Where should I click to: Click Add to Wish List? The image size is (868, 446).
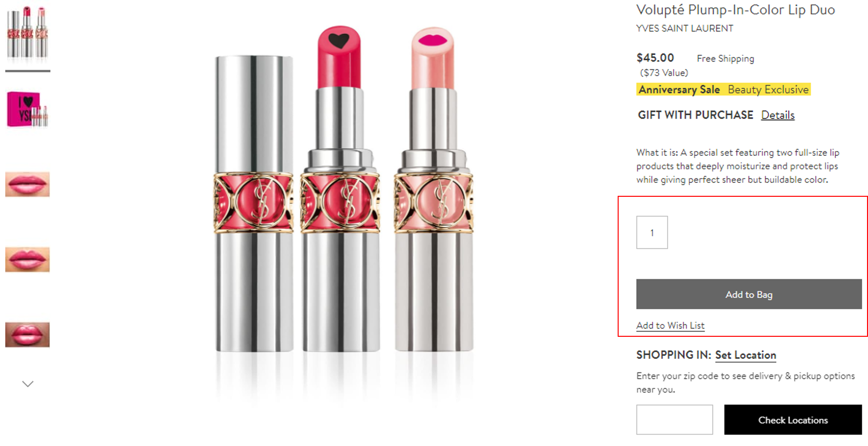click(x=670, y=326)
